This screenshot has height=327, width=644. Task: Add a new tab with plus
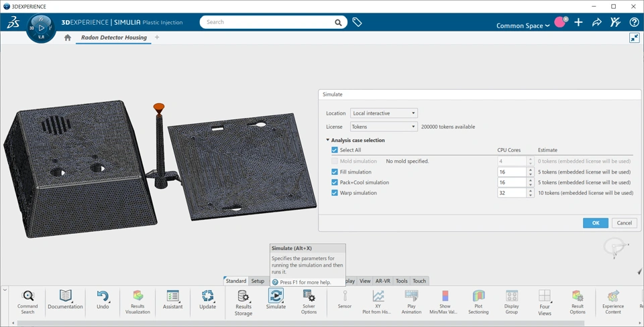[157, 38]
